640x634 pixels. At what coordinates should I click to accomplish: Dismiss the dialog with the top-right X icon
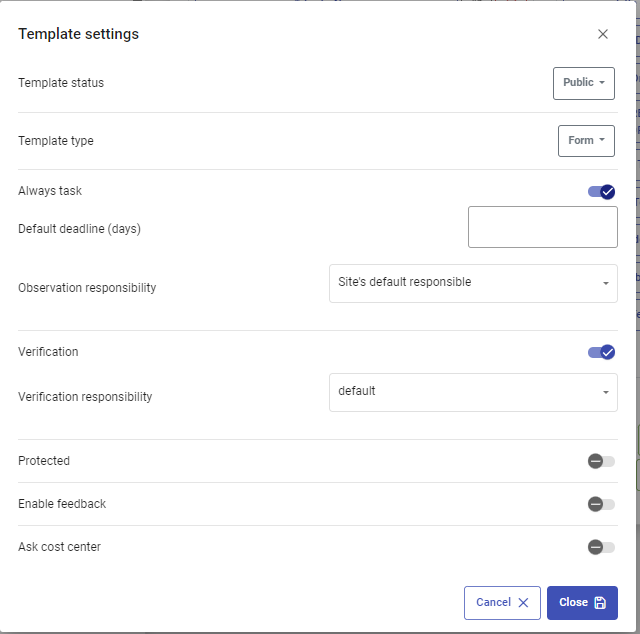(603, 34)
